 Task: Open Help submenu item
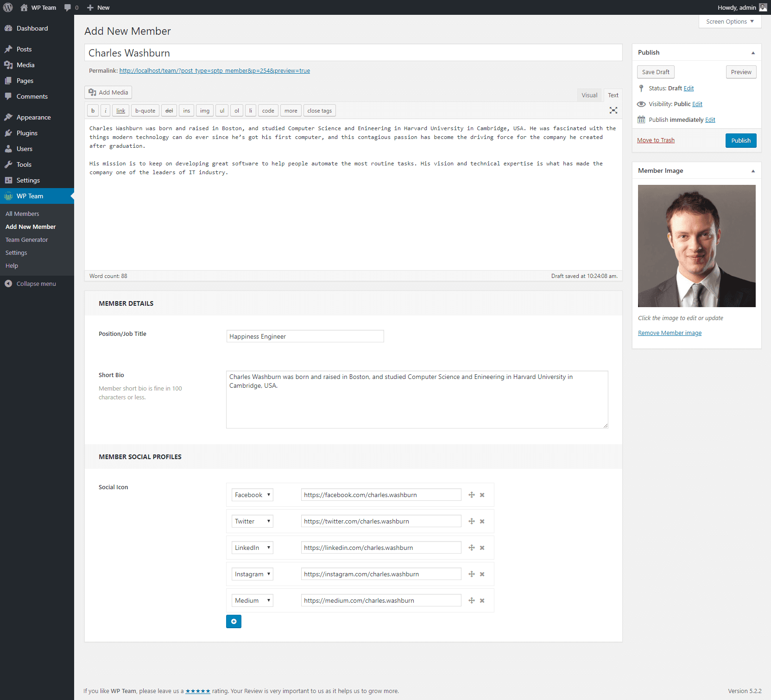[12, 265]
